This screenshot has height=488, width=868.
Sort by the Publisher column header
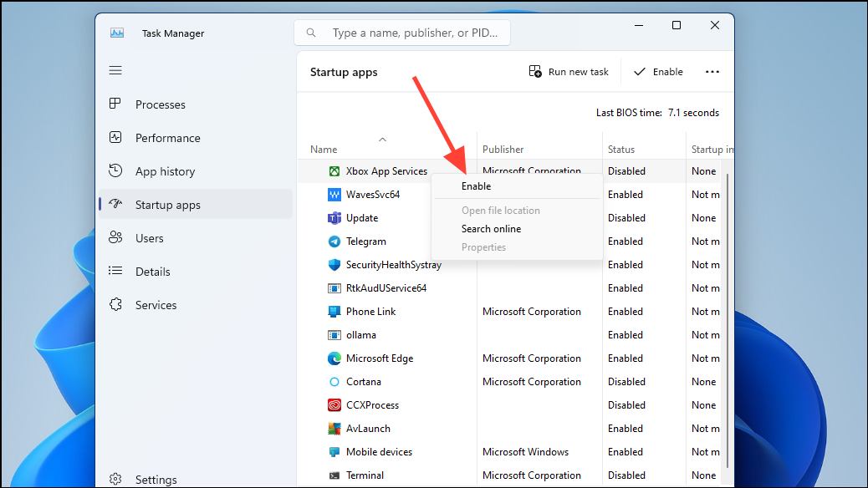pyautogui.click(x=539, y=145)
